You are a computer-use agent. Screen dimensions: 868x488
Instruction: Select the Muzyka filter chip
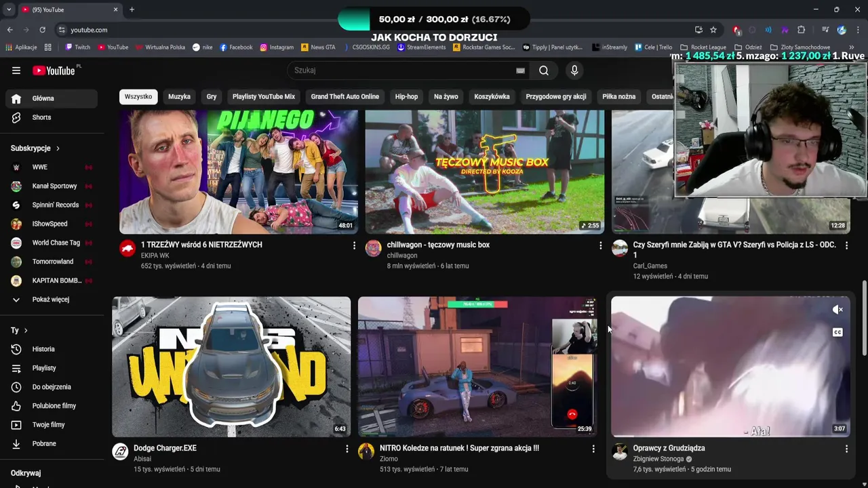179,96
